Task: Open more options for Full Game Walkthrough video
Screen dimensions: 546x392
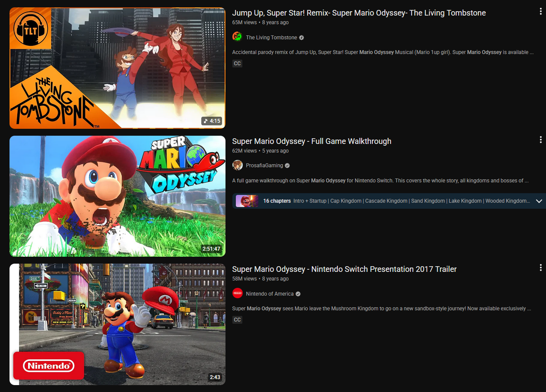Action: pyautogui.click(x=540, y=140)
